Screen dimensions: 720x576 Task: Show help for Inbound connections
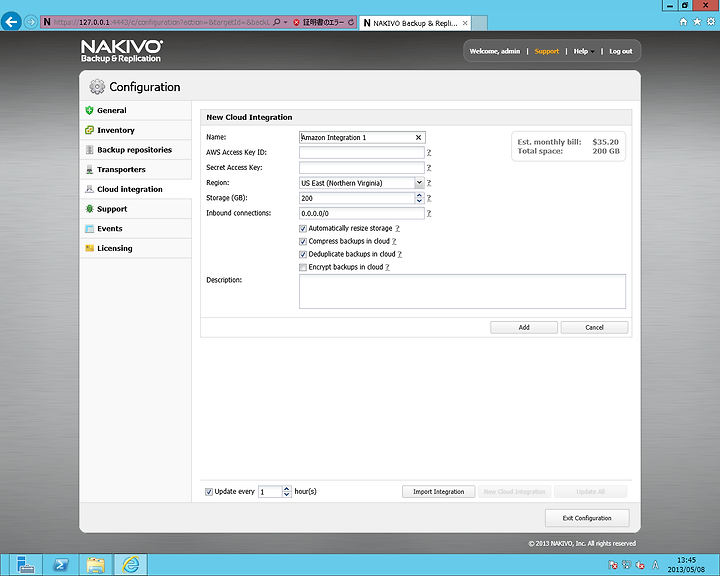pyautogui.click(x=429, y=213)
